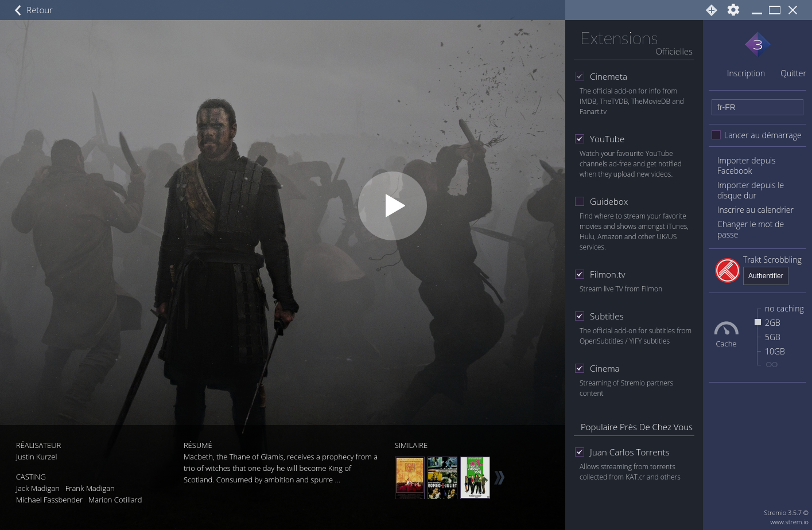Click Inscrire au calendrier
The height and width of the screenshot is (530, 812).
coord(755,210)
